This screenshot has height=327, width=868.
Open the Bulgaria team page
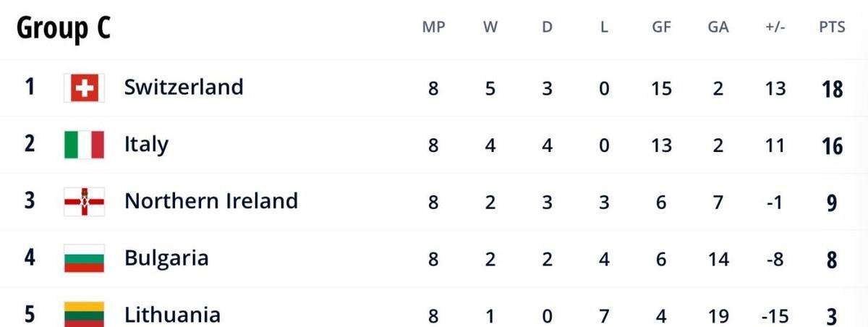pos(166,258)
